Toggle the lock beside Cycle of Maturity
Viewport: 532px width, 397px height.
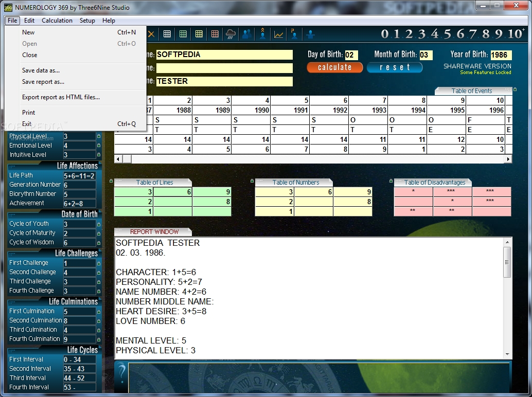[99, 233]
